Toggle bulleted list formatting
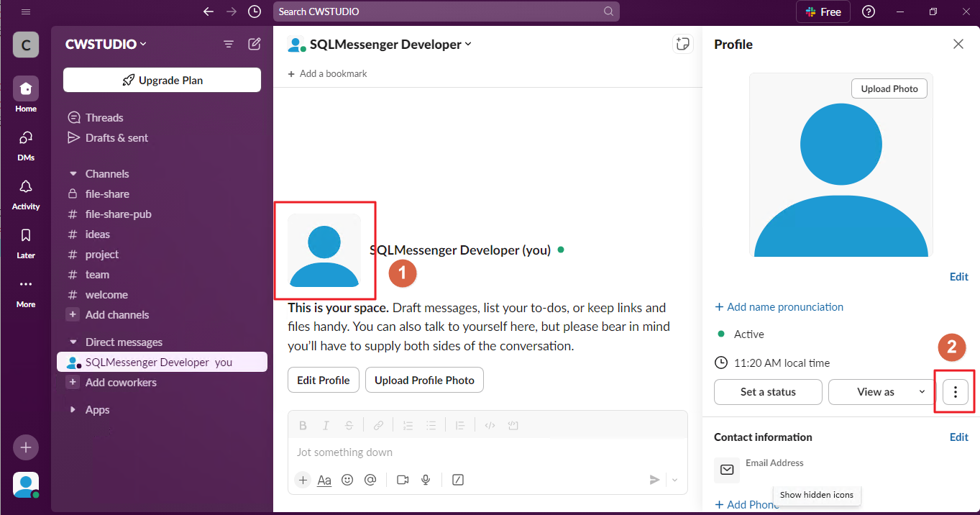 click(x=431, y=425)
